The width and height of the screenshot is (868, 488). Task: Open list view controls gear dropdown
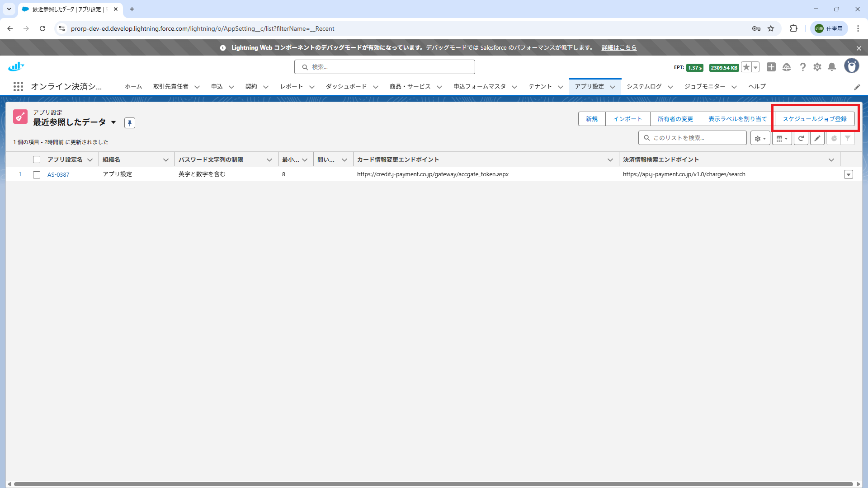click(x=760, y=138)
